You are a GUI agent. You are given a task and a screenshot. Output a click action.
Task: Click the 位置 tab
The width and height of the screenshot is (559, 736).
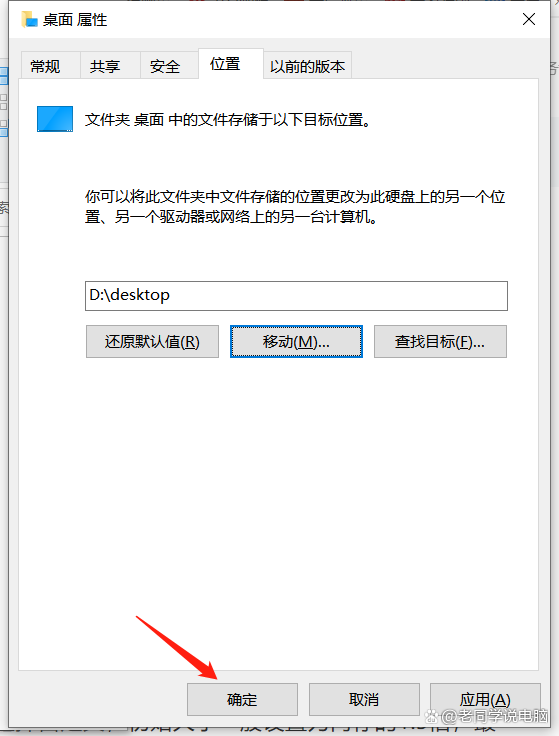point(225,64)
